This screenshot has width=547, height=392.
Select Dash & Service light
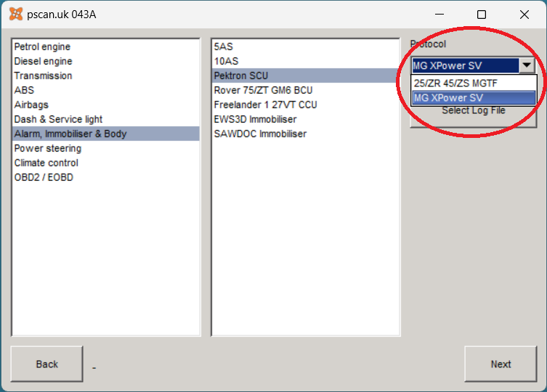pos(106,119)
